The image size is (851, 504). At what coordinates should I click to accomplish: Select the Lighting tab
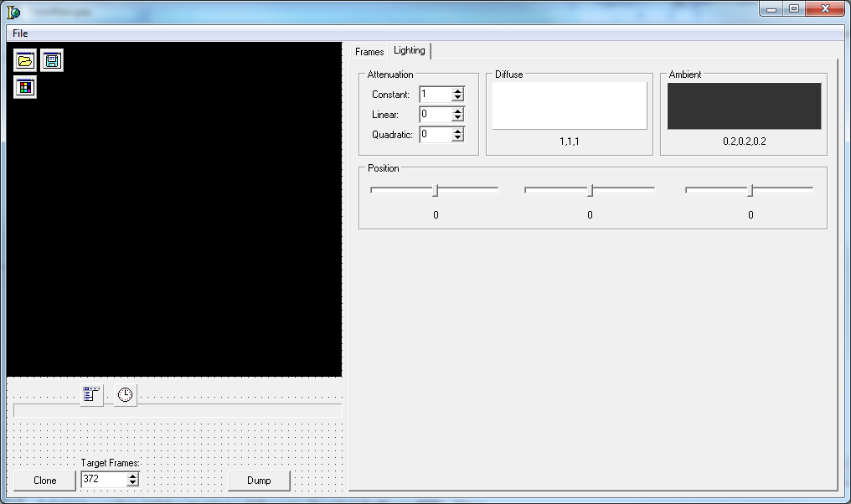[410, 50]
